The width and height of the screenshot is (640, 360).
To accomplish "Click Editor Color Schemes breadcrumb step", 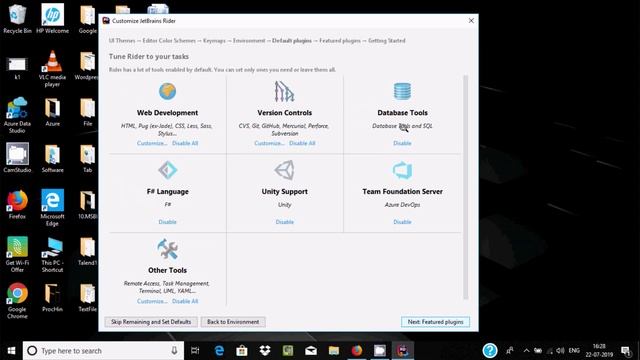I will [169, 41].
